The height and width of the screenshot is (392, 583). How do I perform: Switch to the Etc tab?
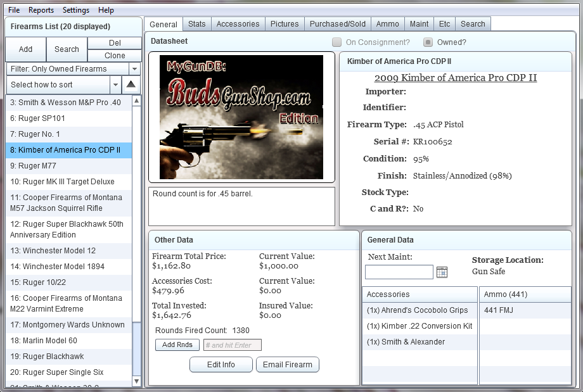(x=444, y=24)
